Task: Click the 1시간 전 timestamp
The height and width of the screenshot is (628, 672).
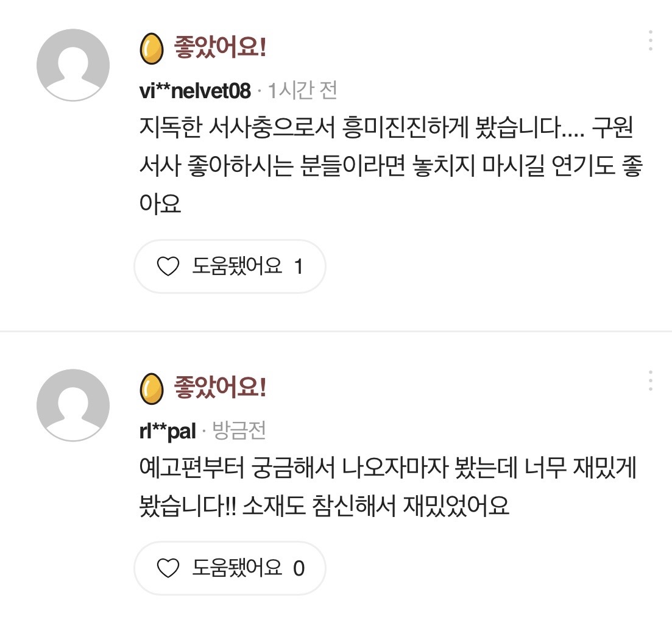Action: 303,91
